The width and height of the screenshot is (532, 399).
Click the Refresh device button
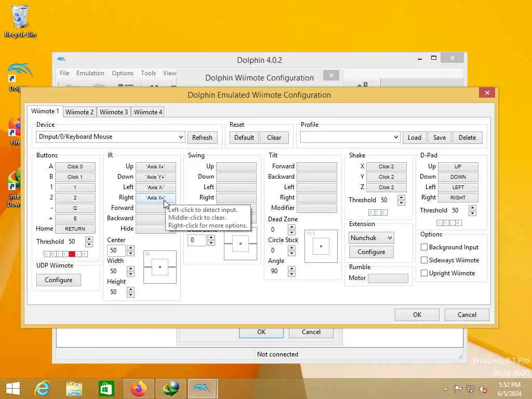point(202,137)
